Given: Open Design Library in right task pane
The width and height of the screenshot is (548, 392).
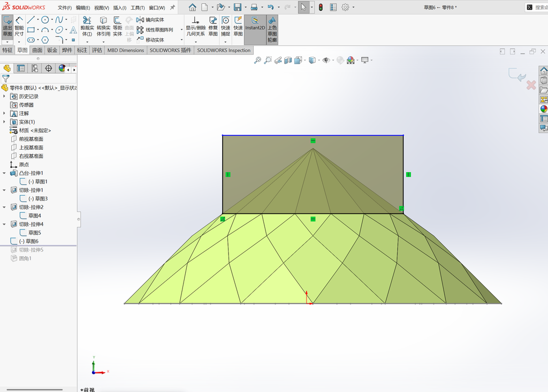Looking at the screenshot, I should point(544,80).
